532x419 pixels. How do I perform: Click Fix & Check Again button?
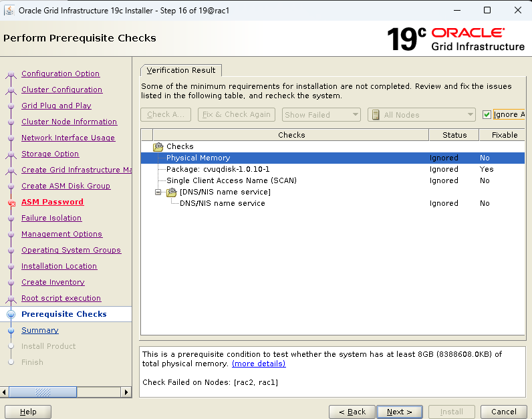(x=236, y=115)
